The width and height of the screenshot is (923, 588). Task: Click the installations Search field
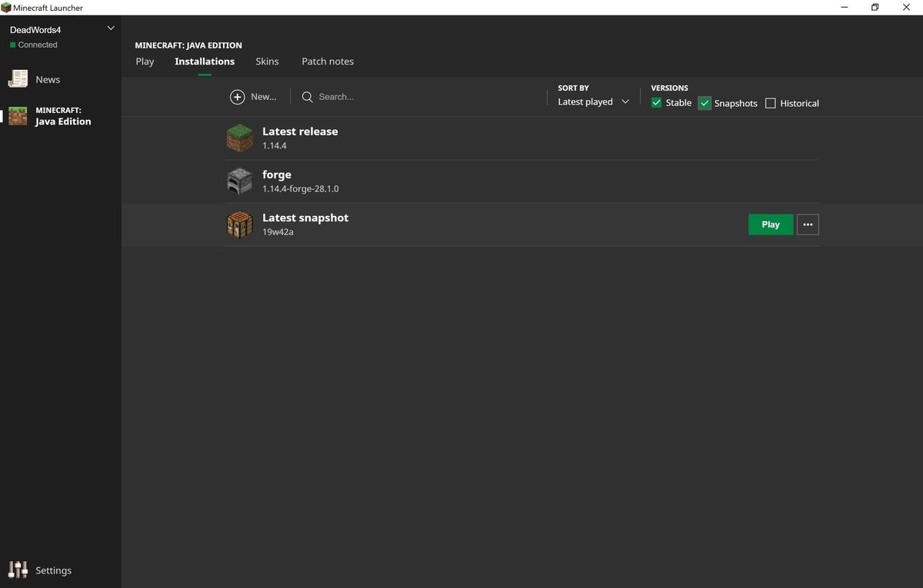[x=415, y=97]
